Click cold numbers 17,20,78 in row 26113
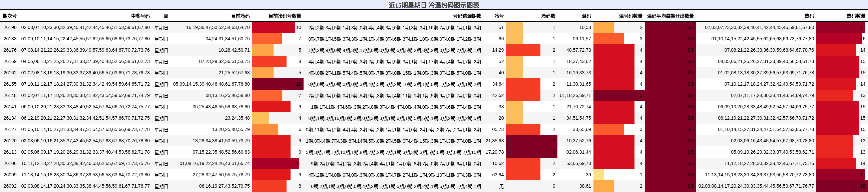This screenshot has height=192, width=868. [495, 152]
